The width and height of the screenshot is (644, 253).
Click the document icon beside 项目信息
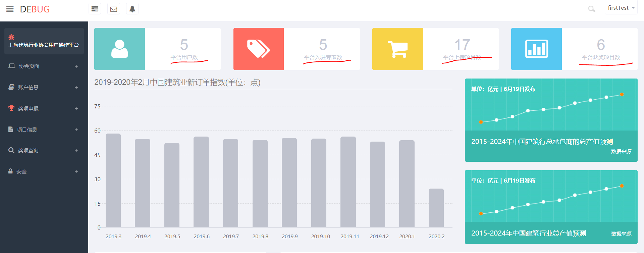11,129
